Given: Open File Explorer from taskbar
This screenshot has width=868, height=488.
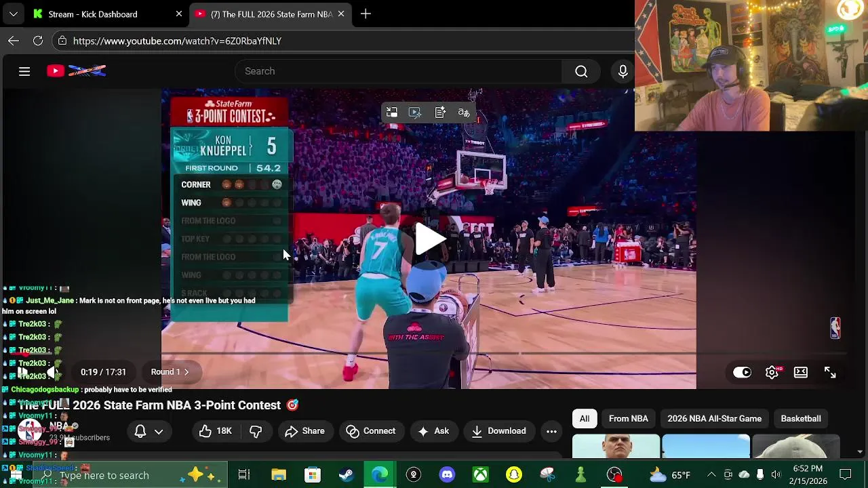Looking at the screenshot, I should coord(279,475).
